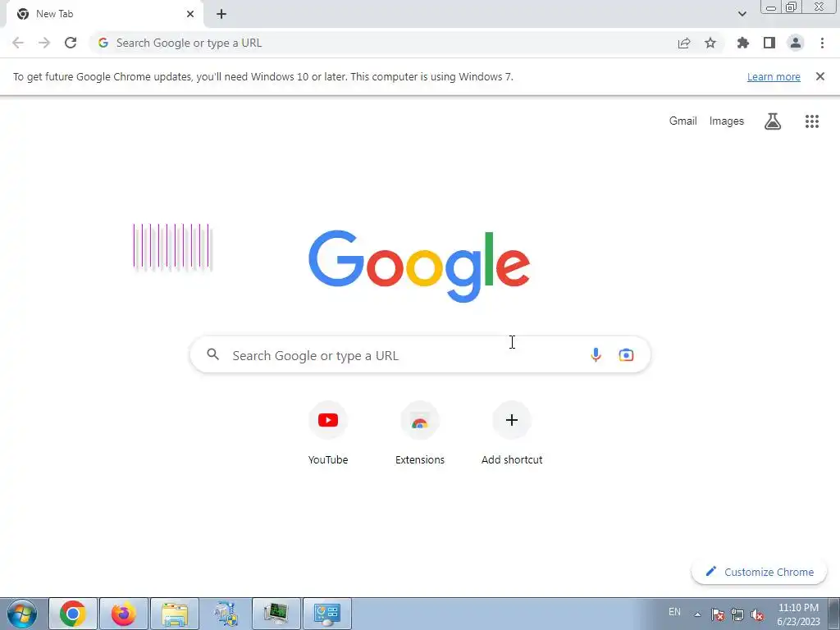Image resolution: width=840 pixels, height=630 pixels.
Task: Search by image with camera icon
Action: click(x=626, y=354)
